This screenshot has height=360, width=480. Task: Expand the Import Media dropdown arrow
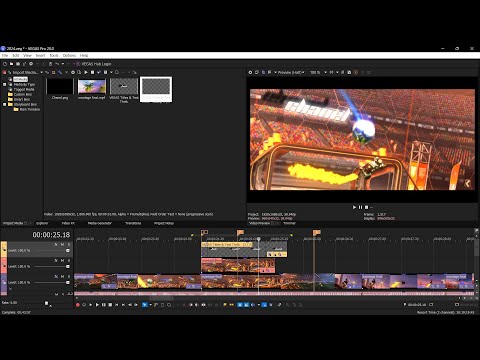click(42, 72)
